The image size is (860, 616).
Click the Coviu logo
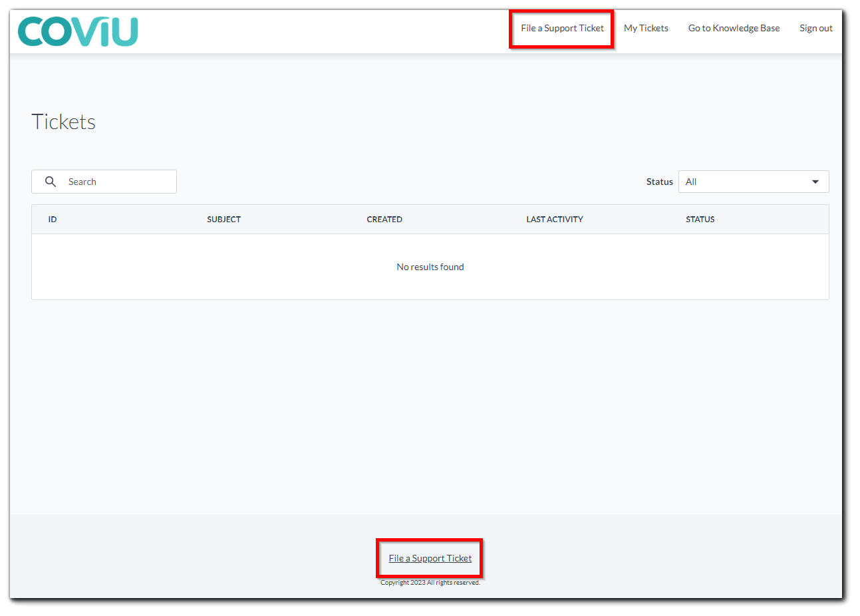point(78,31)
